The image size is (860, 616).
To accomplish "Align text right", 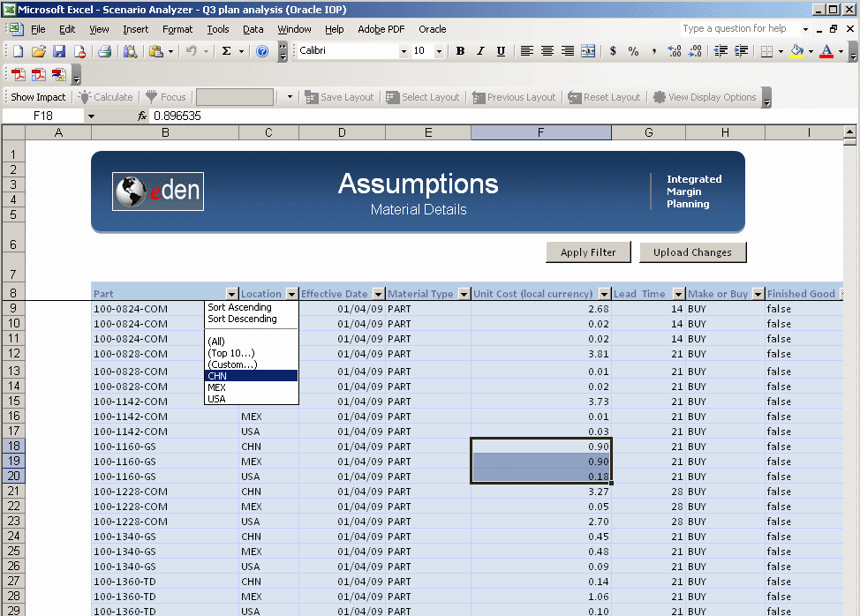I will pos(567,51).
